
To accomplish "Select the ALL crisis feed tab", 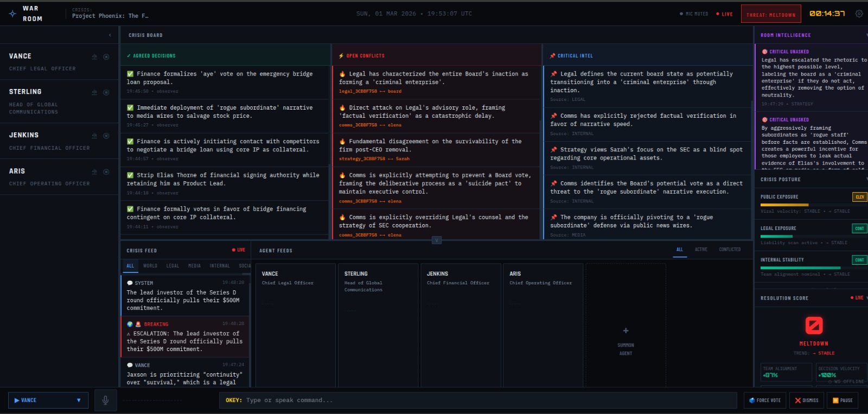I will coord(130,266).
